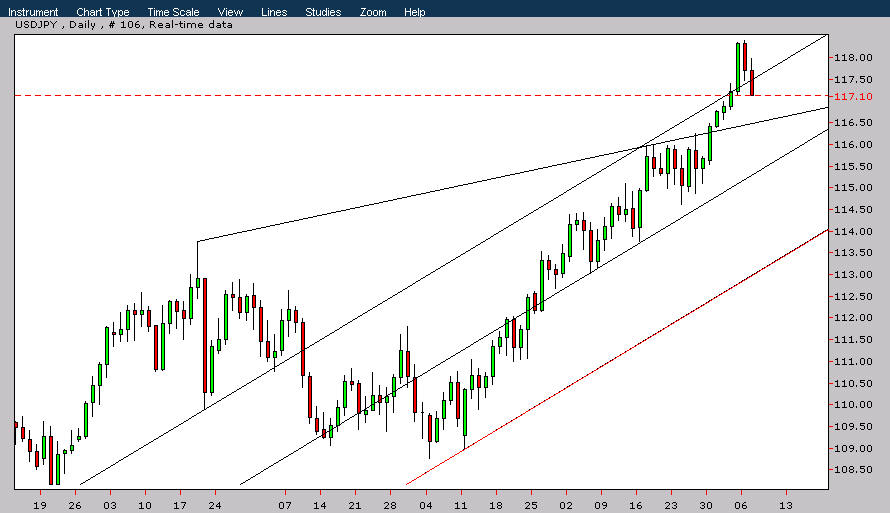Click the 112.50 price axis label
The width and height of the screenshot is (890, 513).
point(853,297)
